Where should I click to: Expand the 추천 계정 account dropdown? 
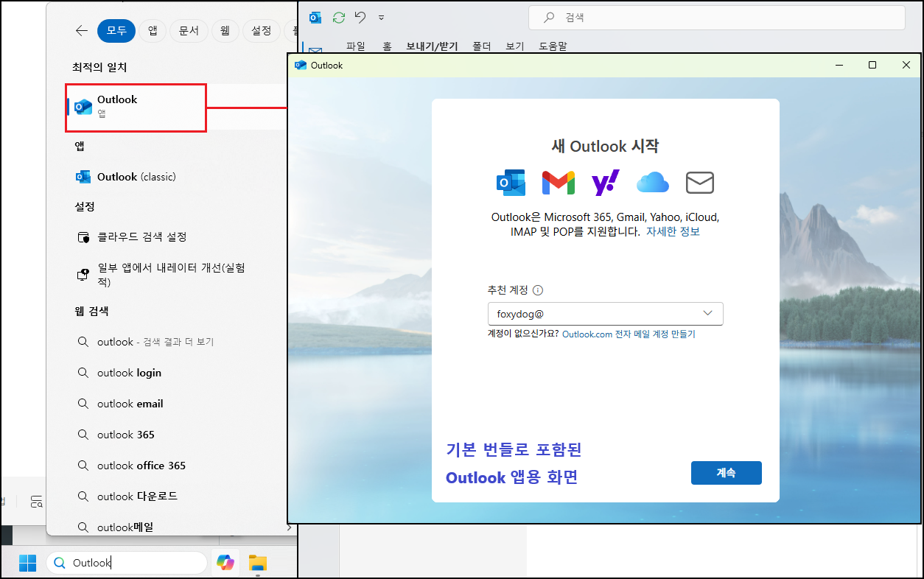708,314
